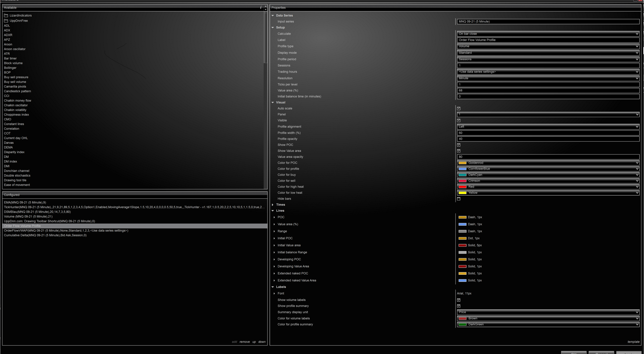Select ATR in the Available list

coord(7,54)
